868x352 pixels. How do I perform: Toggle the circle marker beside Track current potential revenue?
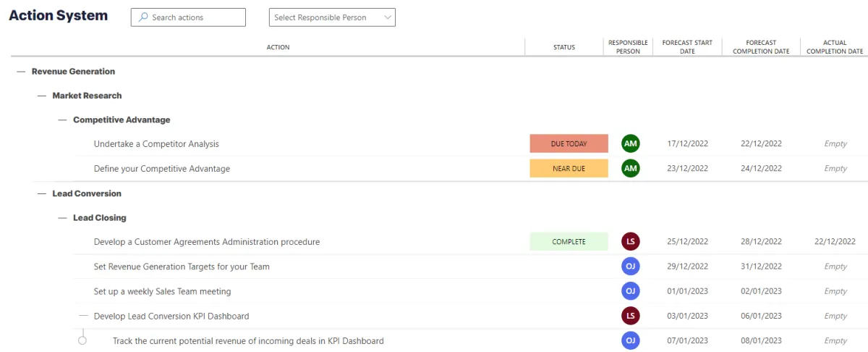click(82, 340)
